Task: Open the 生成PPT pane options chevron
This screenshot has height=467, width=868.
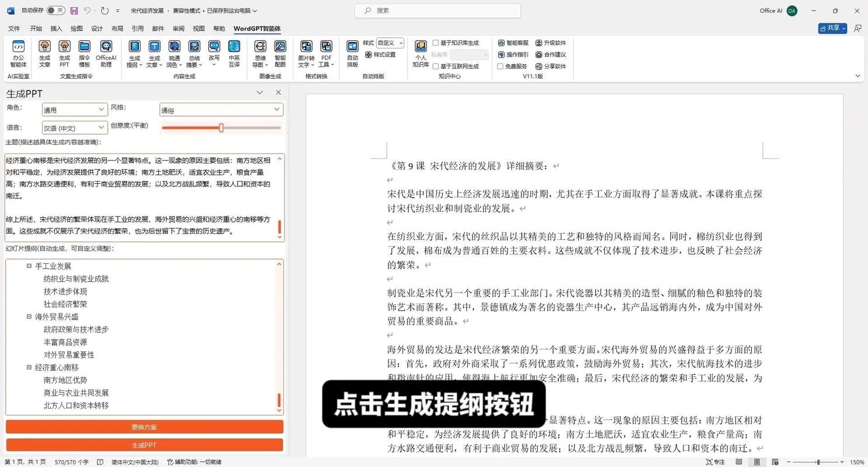Action: 260,92
